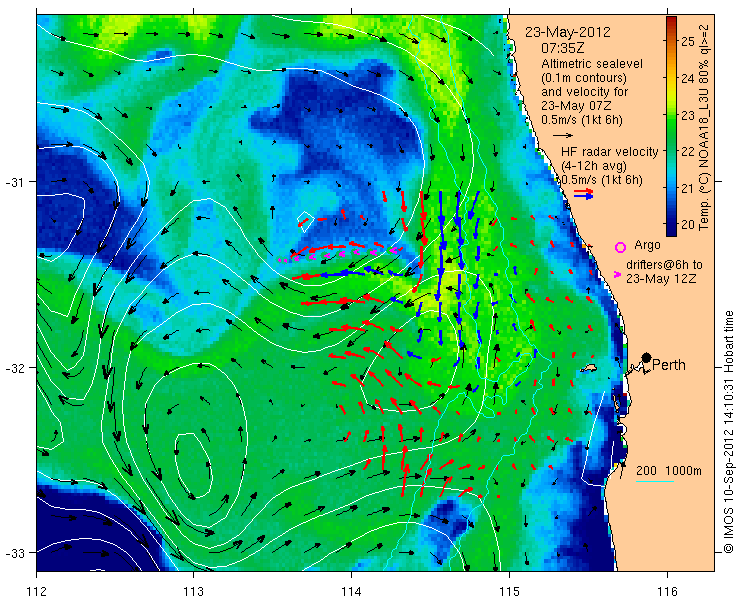Click the longitude axis label 112
The width and height of the screenshot is (740, 600).
pyautogui.click(x=36, y=591)
